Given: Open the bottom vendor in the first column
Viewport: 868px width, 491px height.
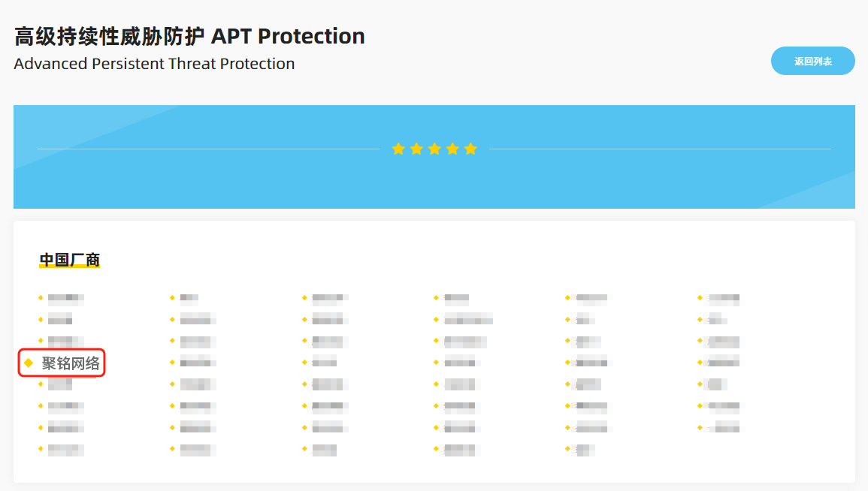Looking at the screenshot, I should pos(65,450).
